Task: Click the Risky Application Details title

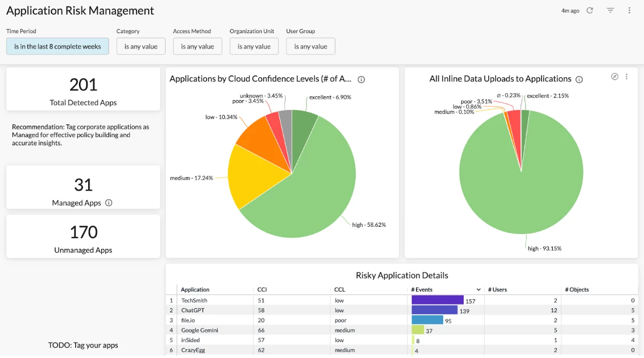Action: click(402, 276)
